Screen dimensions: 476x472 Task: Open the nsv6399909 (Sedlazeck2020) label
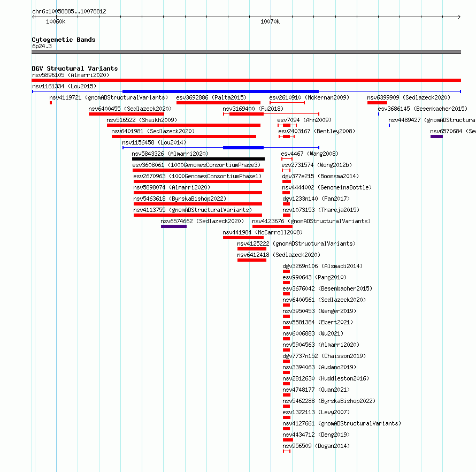[x=409, y=97]
